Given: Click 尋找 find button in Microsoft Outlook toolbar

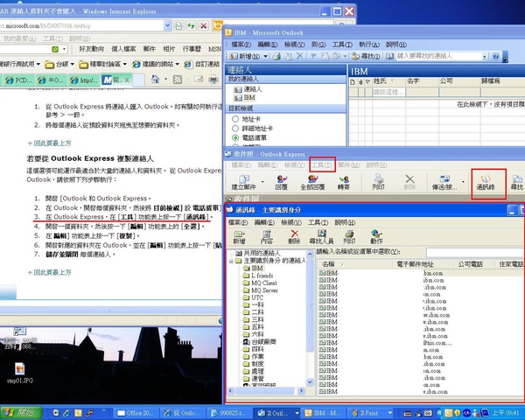Looking at the screenshot, I should [366, 56].
